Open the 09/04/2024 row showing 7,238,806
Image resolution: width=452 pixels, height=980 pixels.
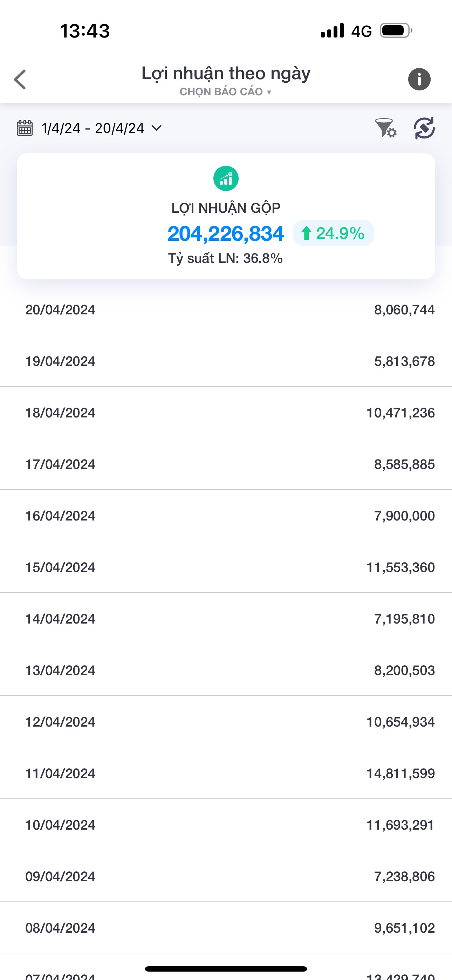tap(226, 877)
